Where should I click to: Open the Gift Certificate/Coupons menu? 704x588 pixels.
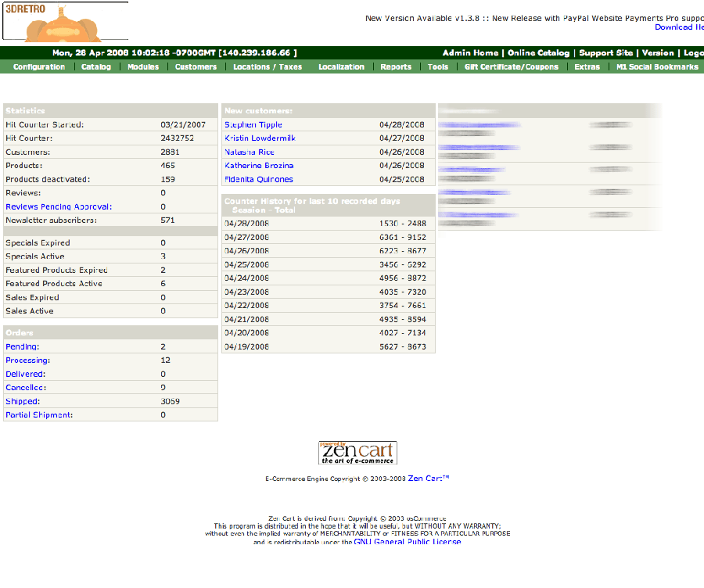[512, 67]
